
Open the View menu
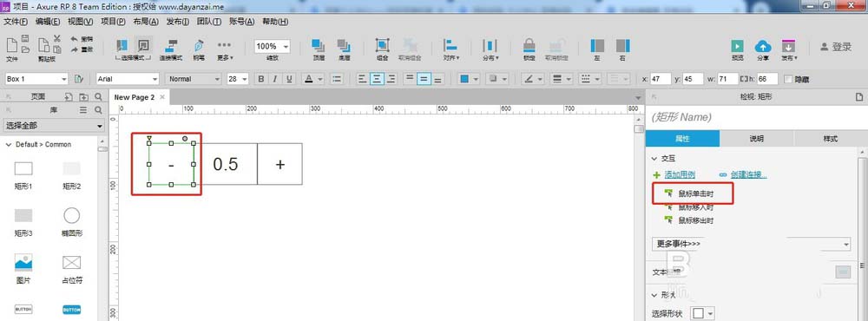(x=80, y=22)
